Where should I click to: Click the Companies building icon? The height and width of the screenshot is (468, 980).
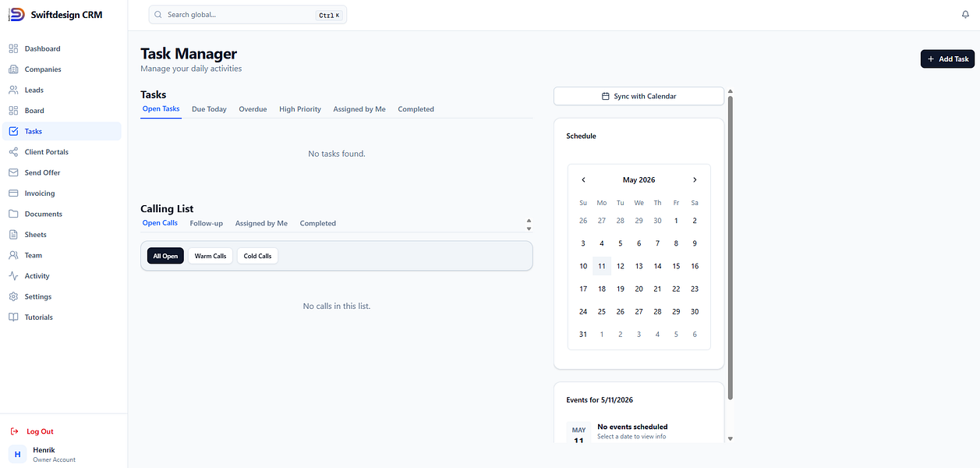(13, 69)
